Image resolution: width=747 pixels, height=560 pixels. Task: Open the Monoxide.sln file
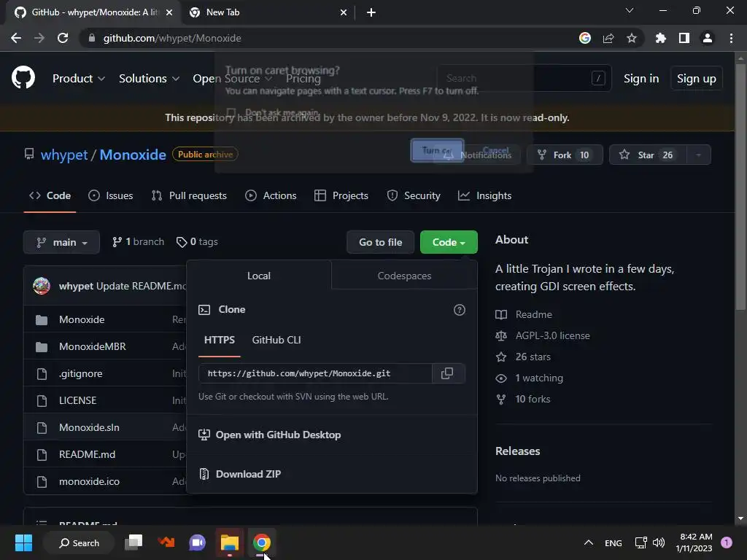point(89,427)
